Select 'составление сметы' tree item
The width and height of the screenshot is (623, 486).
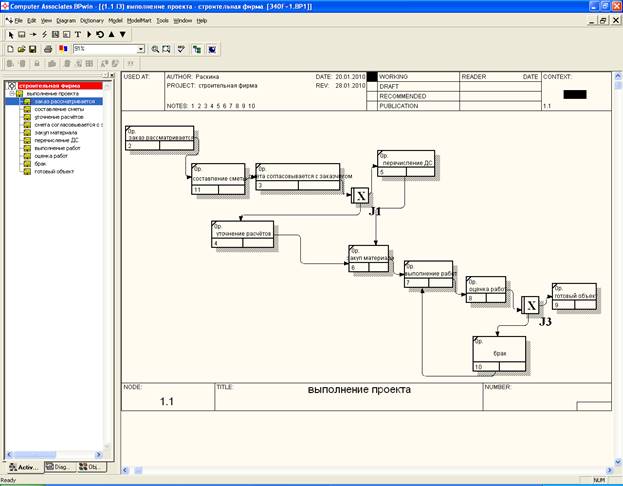pyautogui.click(x=59, y=109)
